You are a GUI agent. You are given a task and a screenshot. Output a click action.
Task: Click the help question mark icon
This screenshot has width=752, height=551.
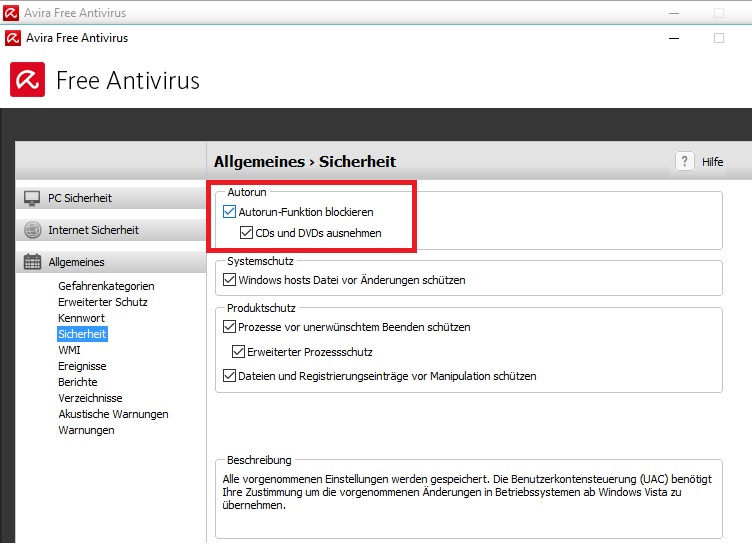(684, 161)
